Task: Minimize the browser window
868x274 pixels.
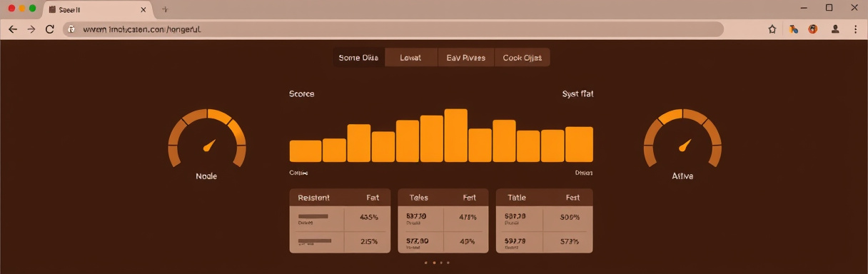Action: coord(803,8)
